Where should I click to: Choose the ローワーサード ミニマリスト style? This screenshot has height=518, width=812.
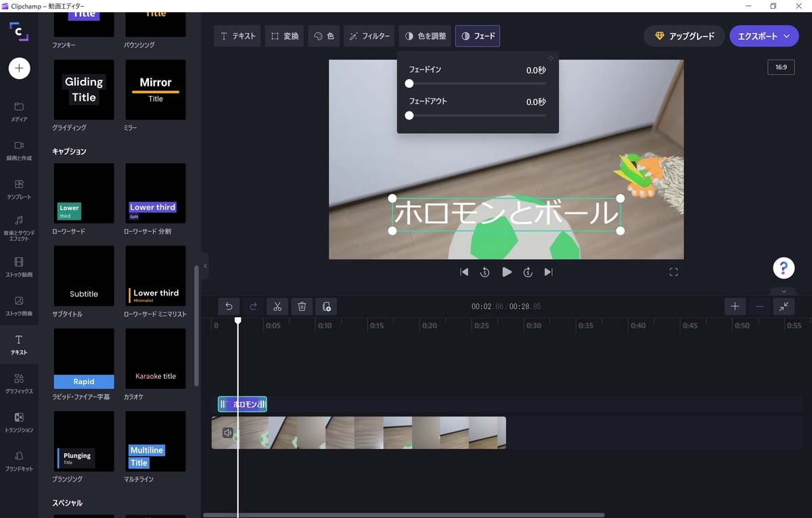tap(156, 276)
